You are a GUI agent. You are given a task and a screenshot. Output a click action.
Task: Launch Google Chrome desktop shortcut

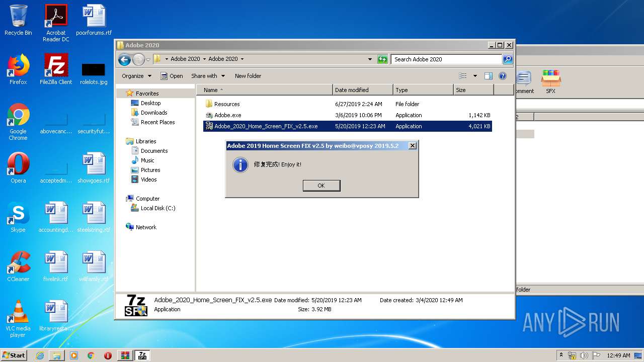(x=18, y=122)
